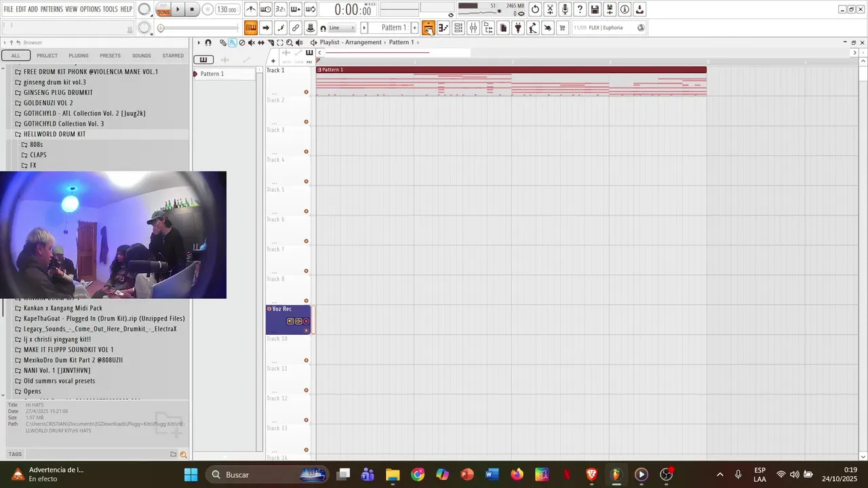Open the mixer view
This screenshot has width=868, height=488.
pyautogui.click(x=473, y=28)
